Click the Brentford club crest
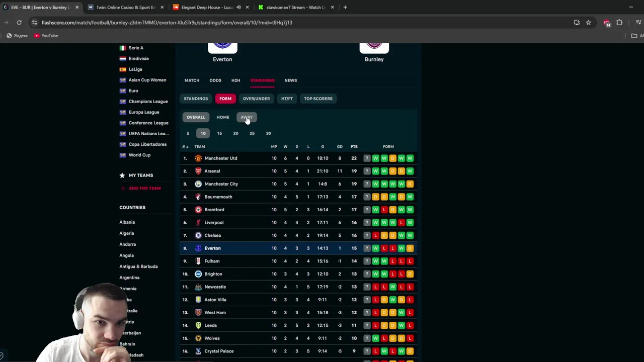 pyautogui.click(x=198, y=210)
